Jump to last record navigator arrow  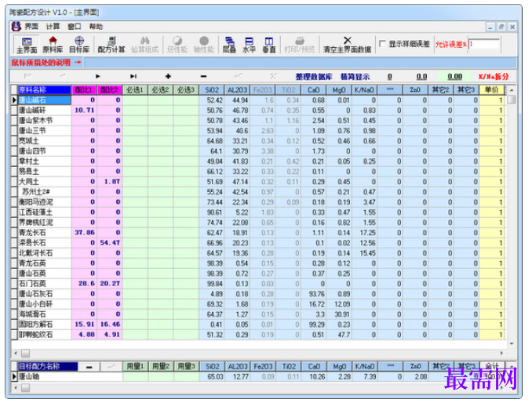click(x=133, y=77)
